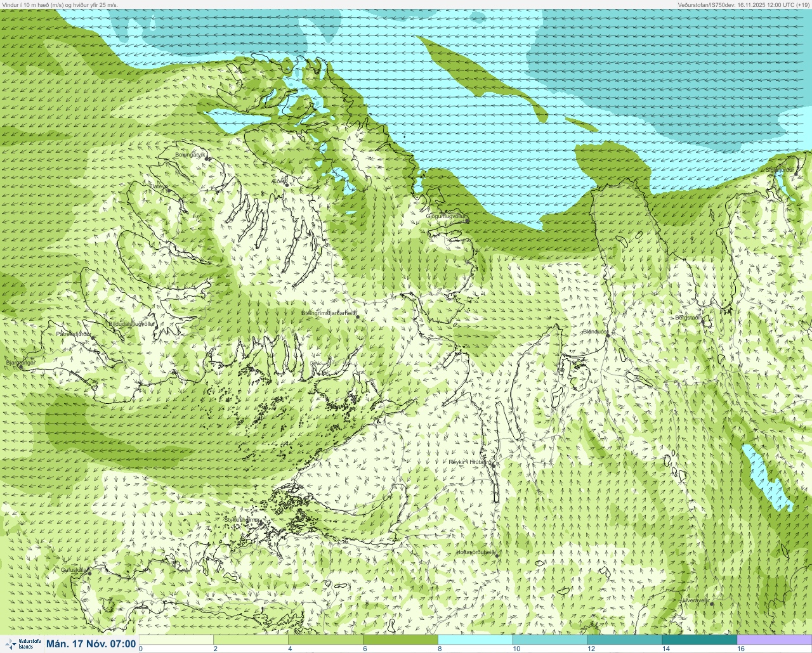Click the Reykir í Hrútafirði station label
812x653 pixels.
(x=470, y=462)
